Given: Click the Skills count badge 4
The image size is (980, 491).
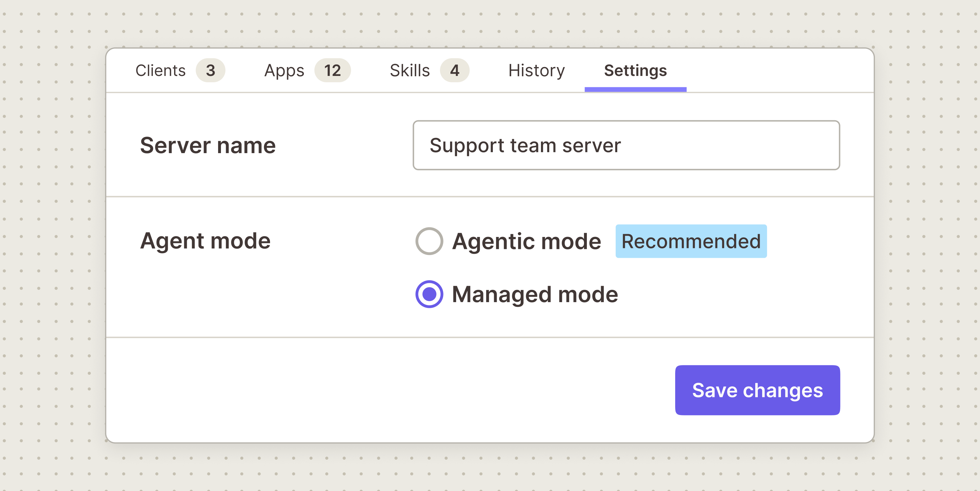Looking at the screenshot, I should [455, 70].
